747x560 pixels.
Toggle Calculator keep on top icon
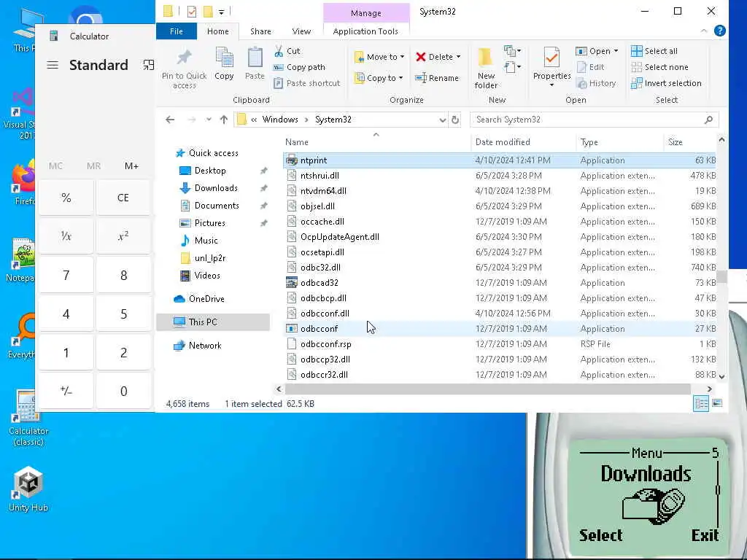149,65
